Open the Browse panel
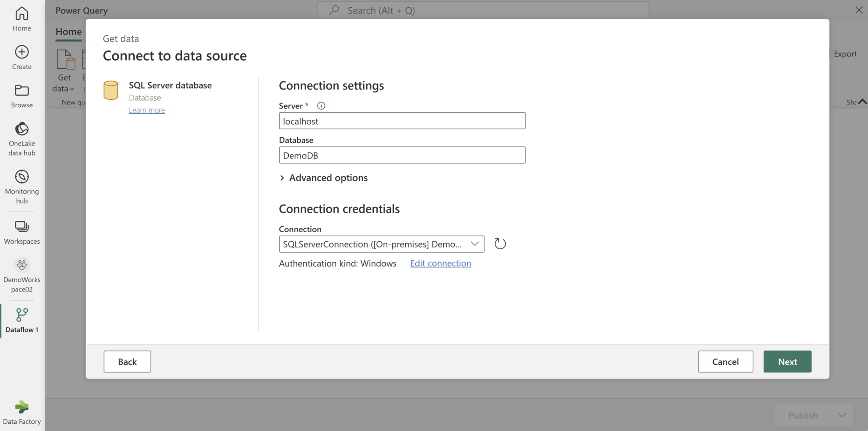 21,95
